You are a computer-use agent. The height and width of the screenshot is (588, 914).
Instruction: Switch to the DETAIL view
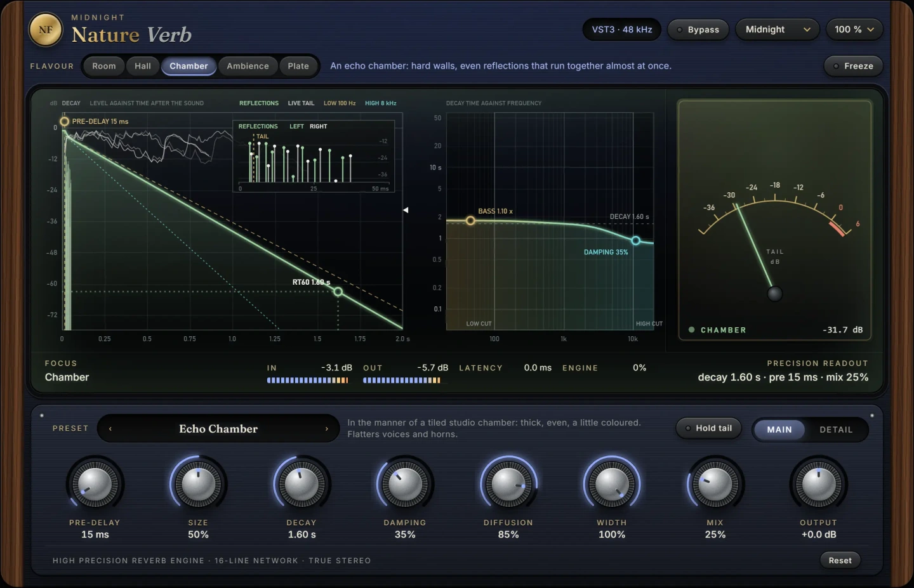coord(836,429)
